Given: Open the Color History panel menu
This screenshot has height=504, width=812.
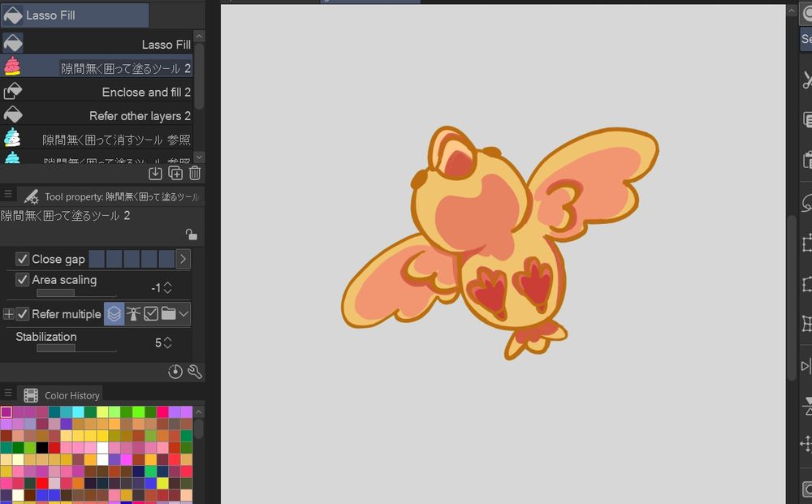Looking at the screenshot, I should 8,392.
